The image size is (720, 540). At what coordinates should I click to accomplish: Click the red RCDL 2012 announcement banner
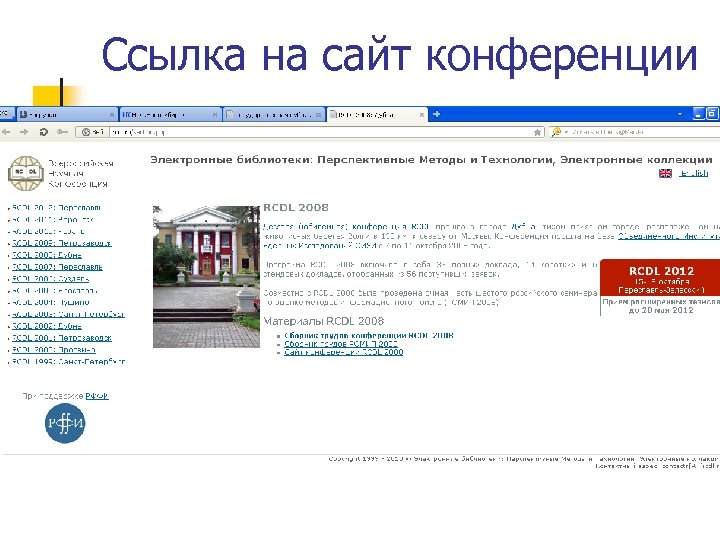coord(660,277)
